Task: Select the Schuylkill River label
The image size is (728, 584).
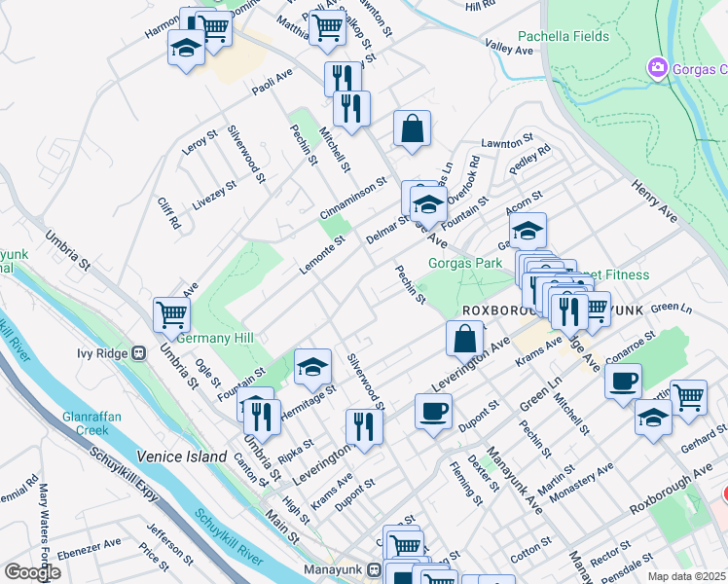Action: (229, 536)
